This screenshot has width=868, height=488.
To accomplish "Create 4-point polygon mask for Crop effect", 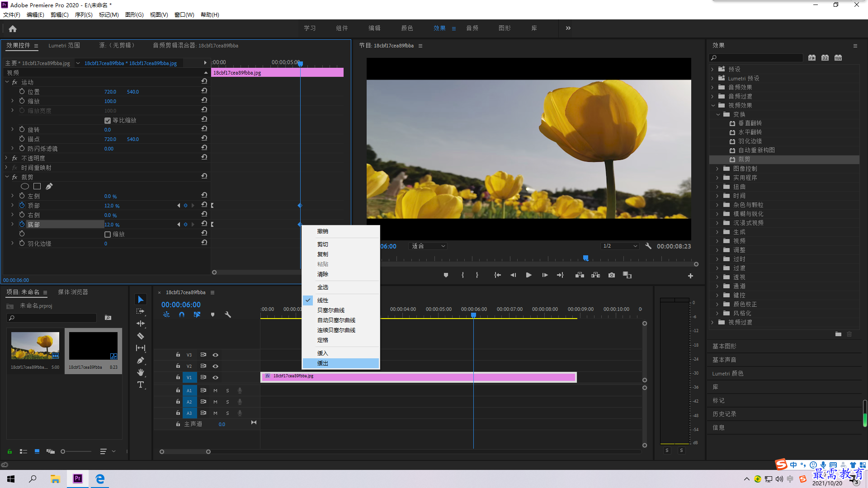I will pos(37,186).
